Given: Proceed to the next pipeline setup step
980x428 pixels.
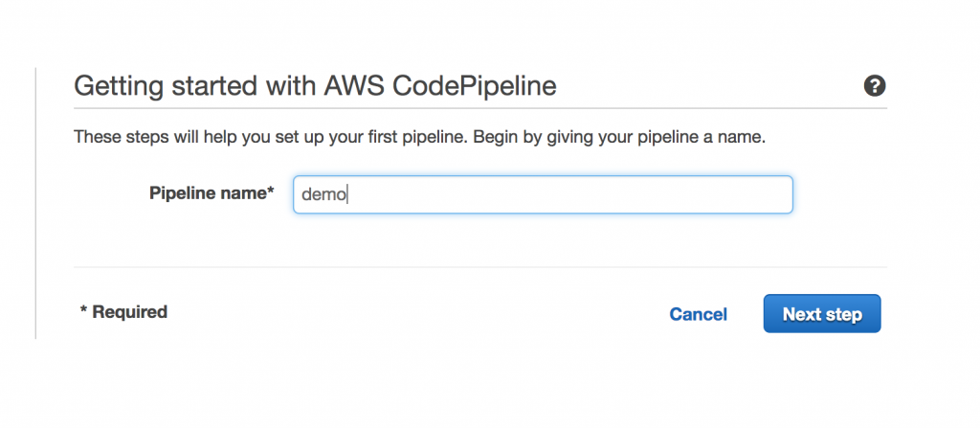Looking at the screenshot, I should (821, 314).
